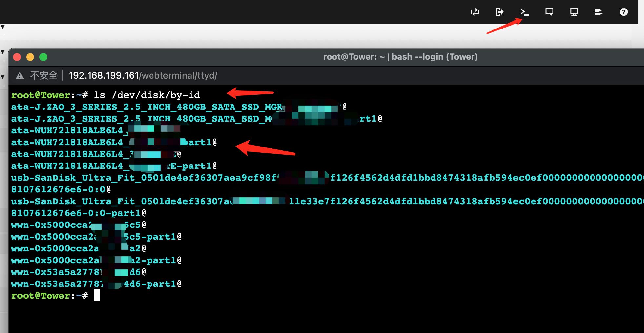Click the logout icon in the toolbar
The image size is (644, 333).
(499, 12)
